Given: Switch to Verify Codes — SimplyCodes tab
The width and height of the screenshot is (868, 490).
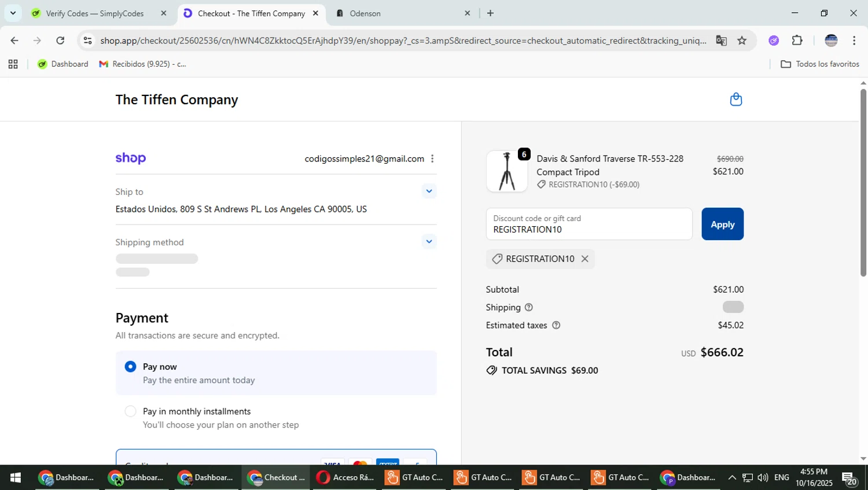Looking at the screenshot, I should click(94, 13).
